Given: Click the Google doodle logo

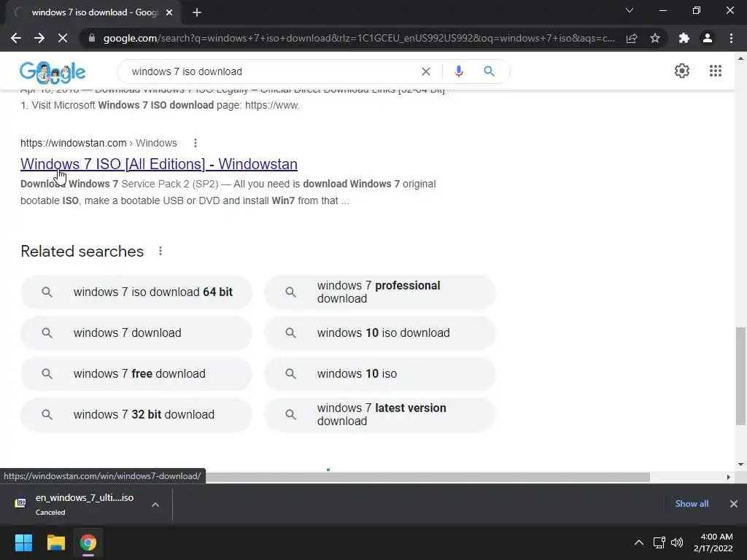Looking at the screenshot, I should click(53, 72).
